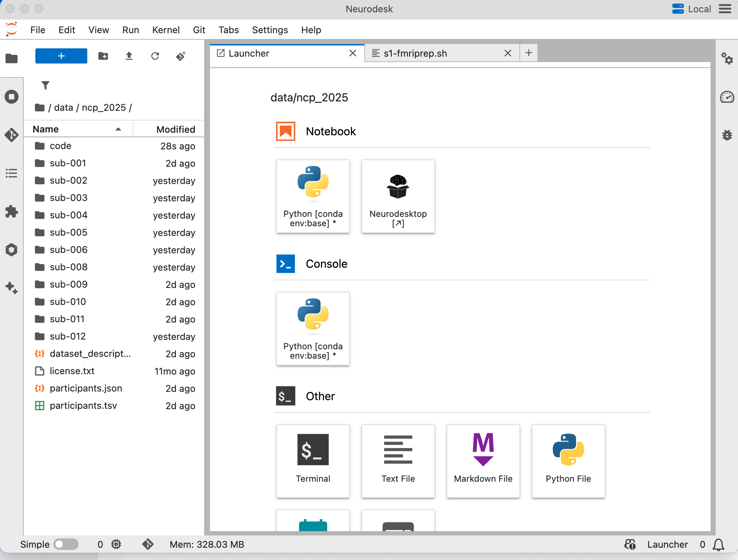Launch a new Terminal from Other
The width and height of the screenshot is (738, 560).
tap(313, 461)
